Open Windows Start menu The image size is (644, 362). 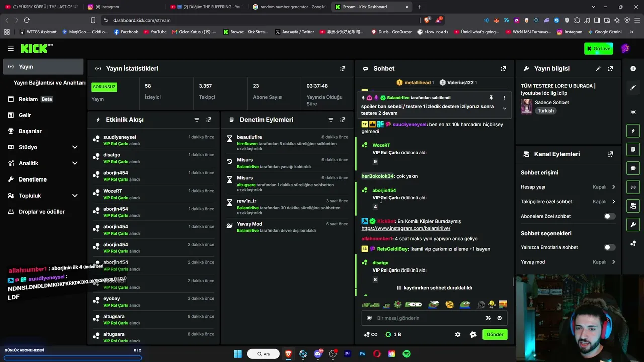tap(238, 354)
